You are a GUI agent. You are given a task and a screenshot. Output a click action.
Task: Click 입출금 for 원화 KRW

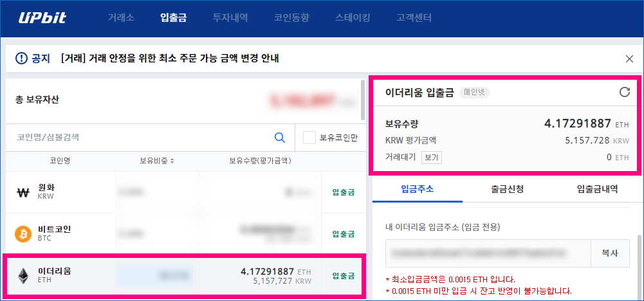coord(344,192)
